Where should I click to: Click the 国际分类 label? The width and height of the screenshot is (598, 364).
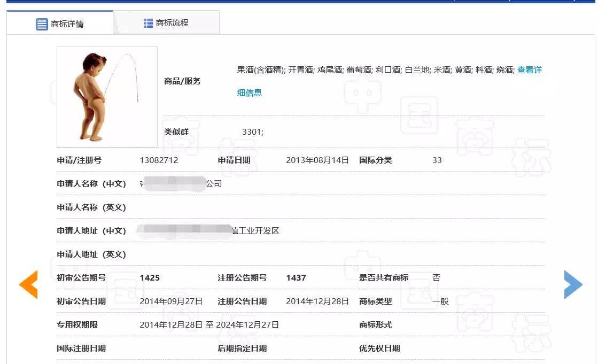[376, 160]
